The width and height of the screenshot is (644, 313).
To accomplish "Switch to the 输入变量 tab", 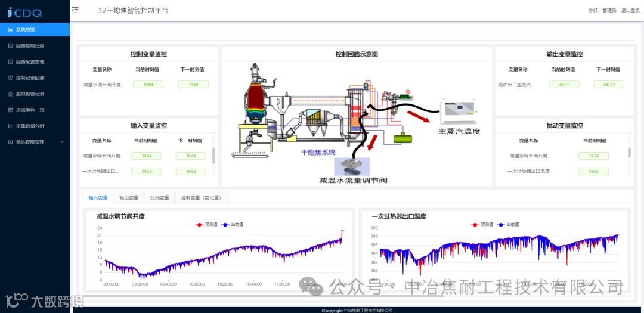I will (x=98, y=197).
